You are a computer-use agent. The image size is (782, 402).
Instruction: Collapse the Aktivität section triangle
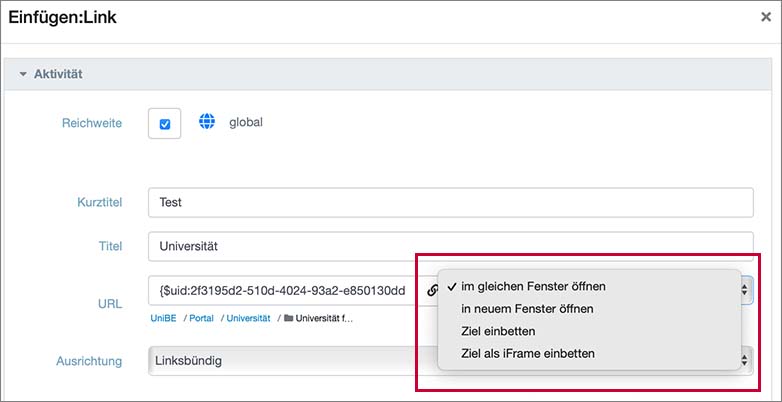pyautogui.click(x=22, y=74)
